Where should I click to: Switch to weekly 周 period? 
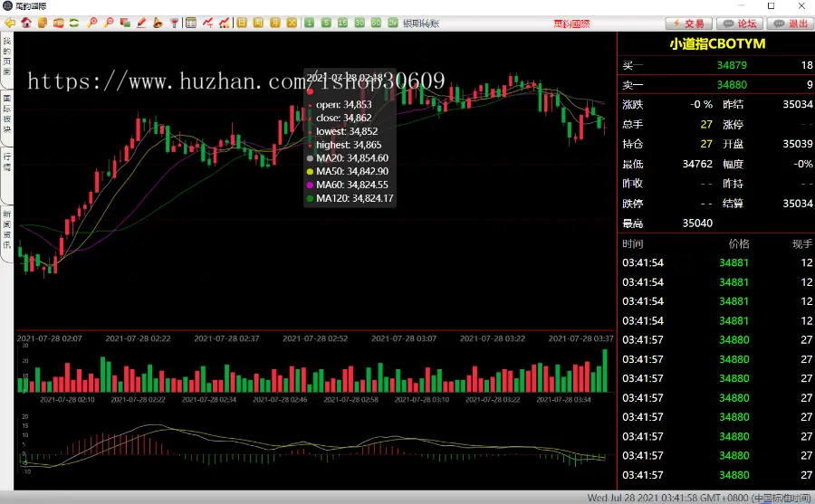(x=258, y=23)
